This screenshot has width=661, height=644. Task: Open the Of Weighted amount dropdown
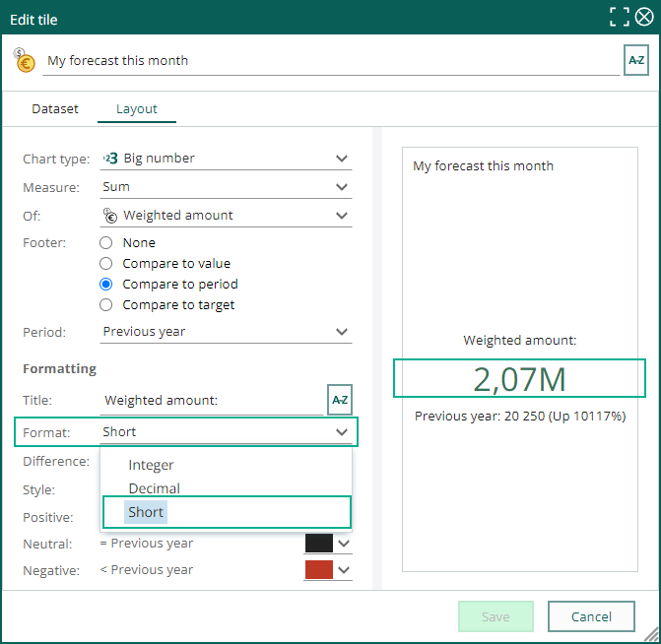click(x=226, y=216)
